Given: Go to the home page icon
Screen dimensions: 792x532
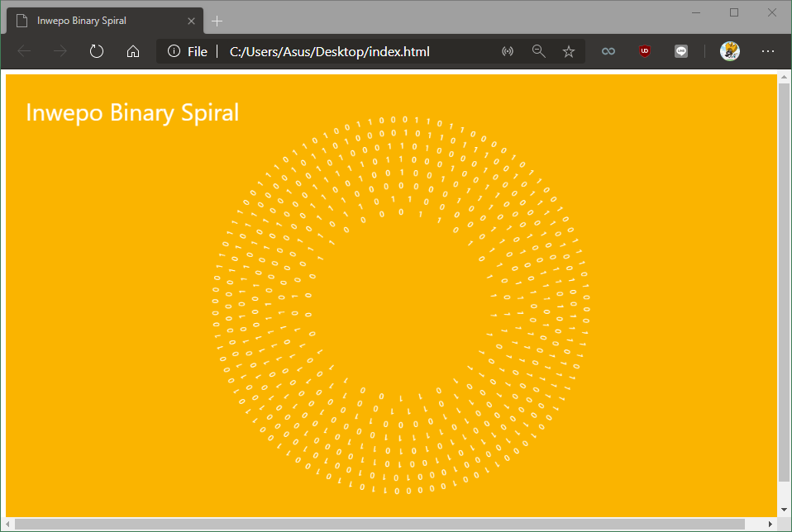Looking at the screenshot, I should (132, 51).
